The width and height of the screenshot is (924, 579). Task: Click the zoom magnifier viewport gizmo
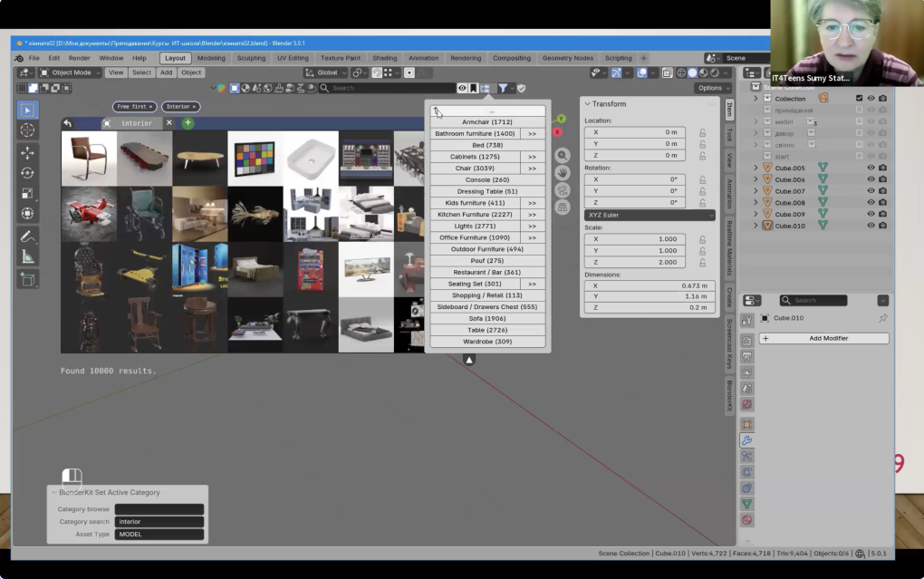pyautogui.click(x=562, y=155)
